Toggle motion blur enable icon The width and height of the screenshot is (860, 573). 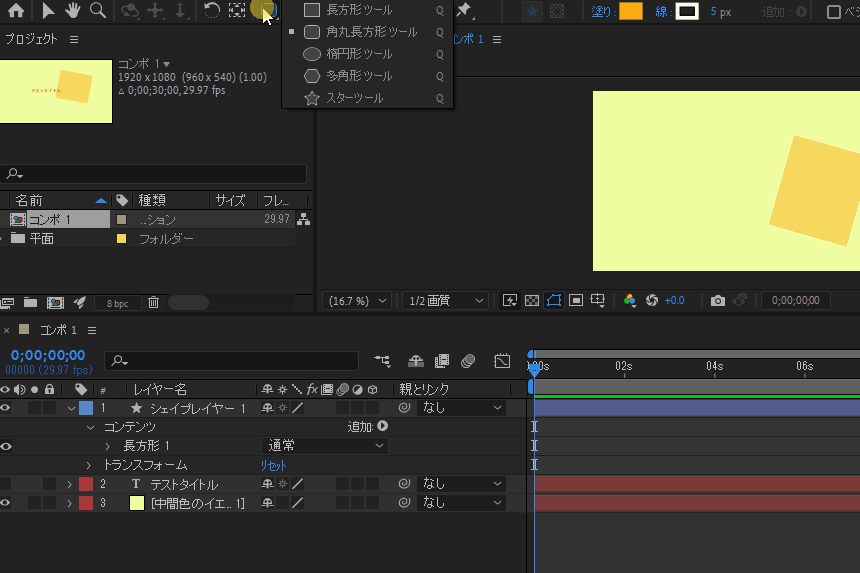(468, 361)
